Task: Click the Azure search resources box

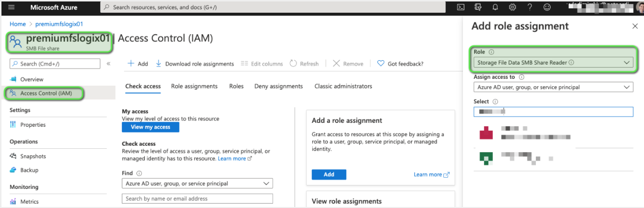Action: 274,7
